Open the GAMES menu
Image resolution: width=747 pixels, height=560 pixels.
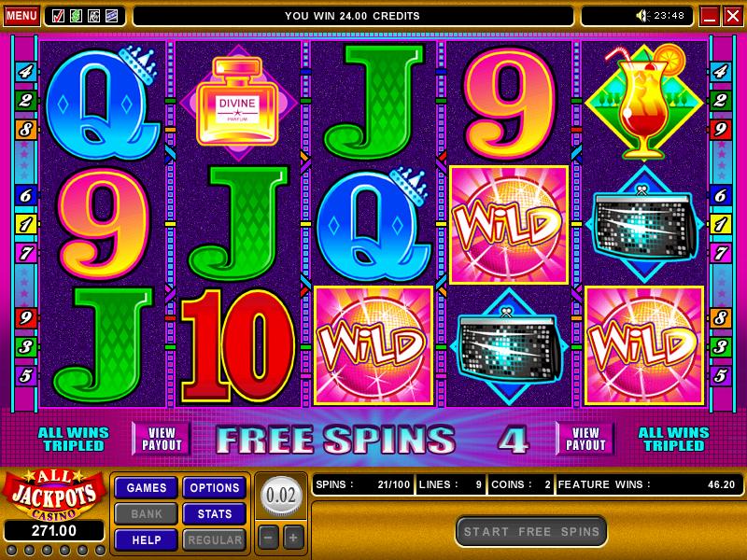click(x=147, y=487)
